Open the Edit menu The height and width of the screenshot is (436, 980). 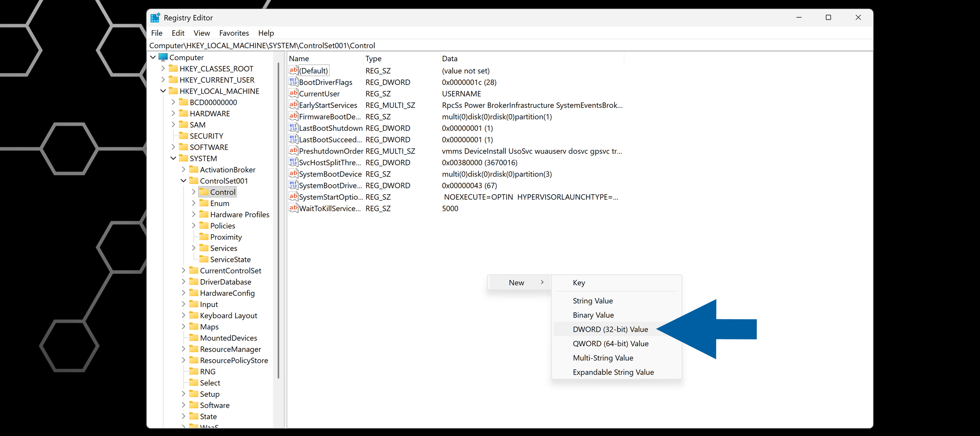point(177,33)
